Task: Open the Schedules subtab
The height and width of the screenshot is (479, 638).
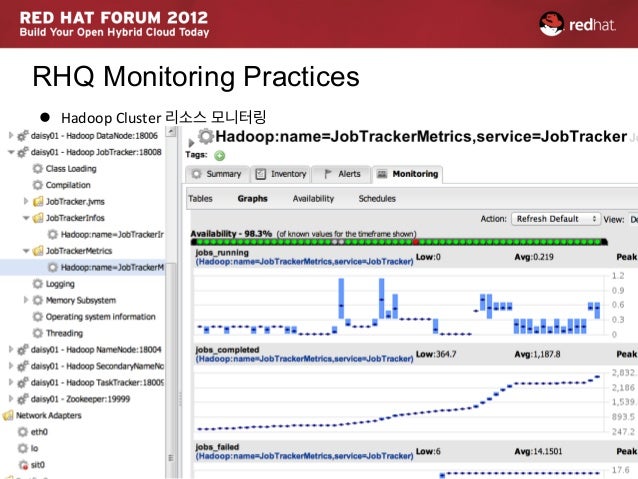Action: click(377, 199)
